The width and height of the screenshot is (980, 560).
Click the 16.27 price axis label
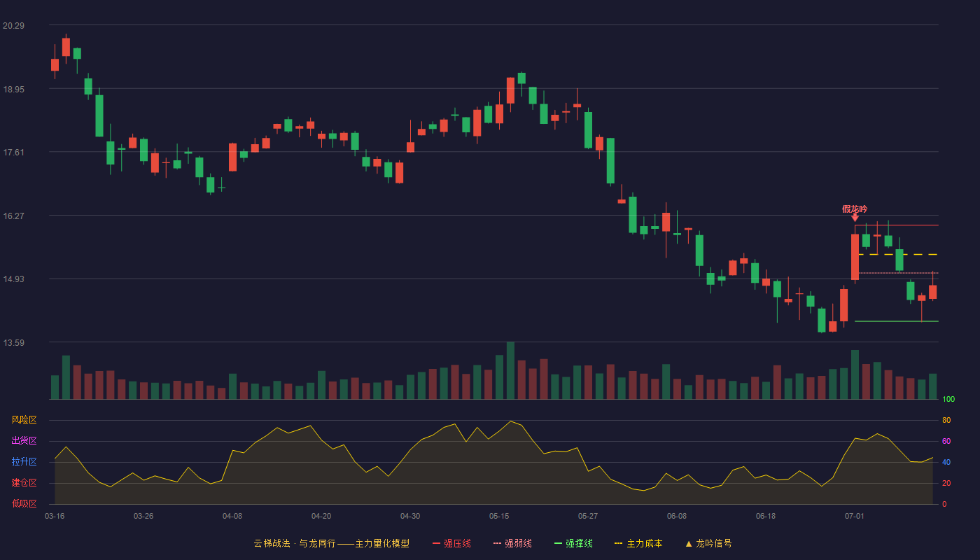coord(13,216)
